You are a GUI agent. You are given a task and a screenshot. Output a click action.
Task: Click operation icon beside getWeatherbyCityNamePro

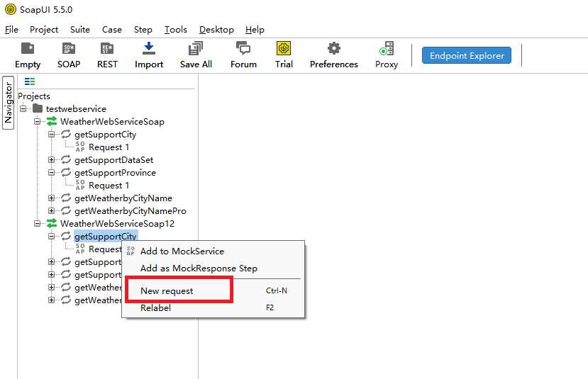pyautogui.click(x=66, y=210)
